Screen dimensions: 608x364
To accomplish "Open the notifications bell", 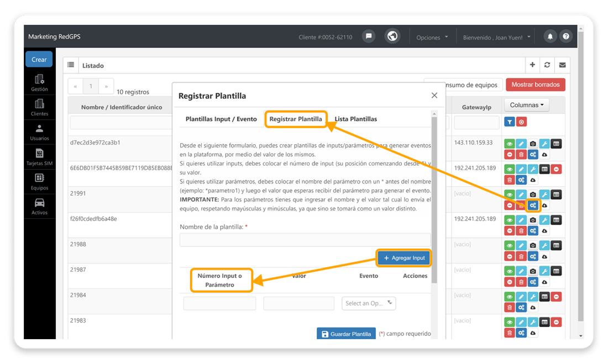I will coord(550,36).
